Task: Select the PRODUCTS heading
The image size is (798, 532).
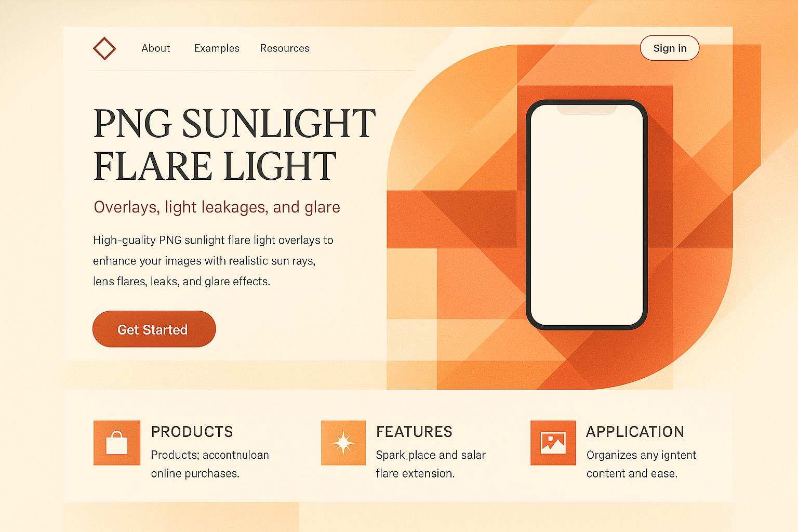Action: click(192, 432)
